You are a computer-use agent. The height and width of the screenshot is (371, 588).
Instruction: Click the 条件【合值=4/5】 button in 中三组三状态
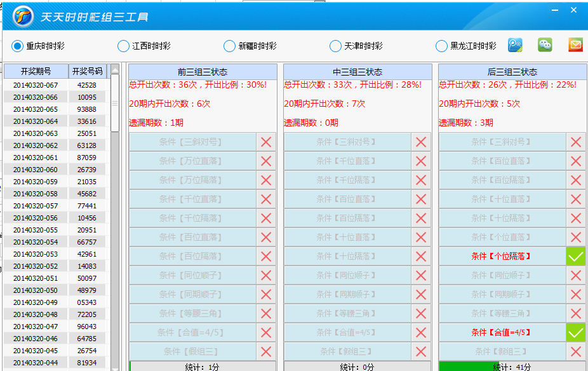[x=346, y=332]
